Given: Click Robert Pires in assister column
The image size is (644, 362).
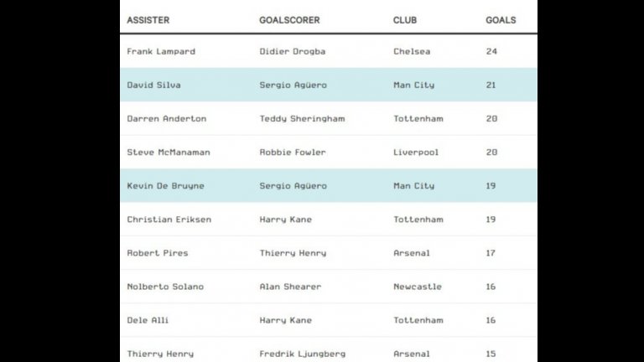Looking at the screenshot, I should 158,253.
